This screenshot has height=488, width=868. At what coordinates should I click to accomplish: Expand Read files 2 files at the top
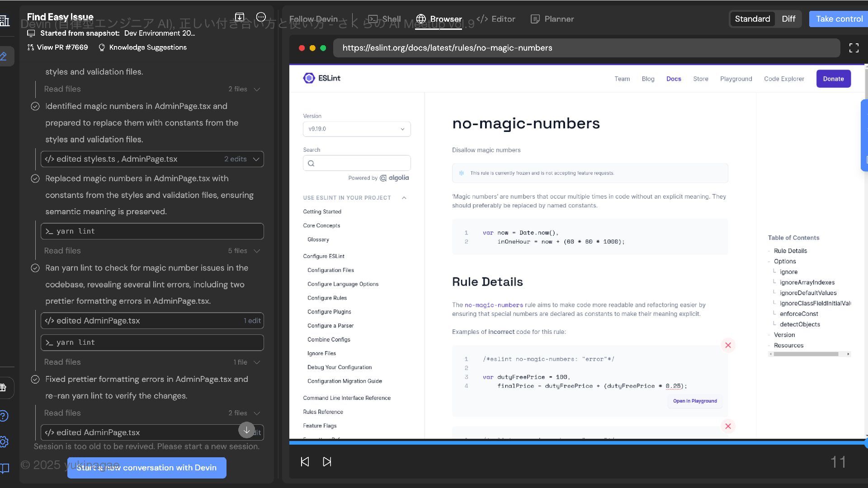(152, 89)
